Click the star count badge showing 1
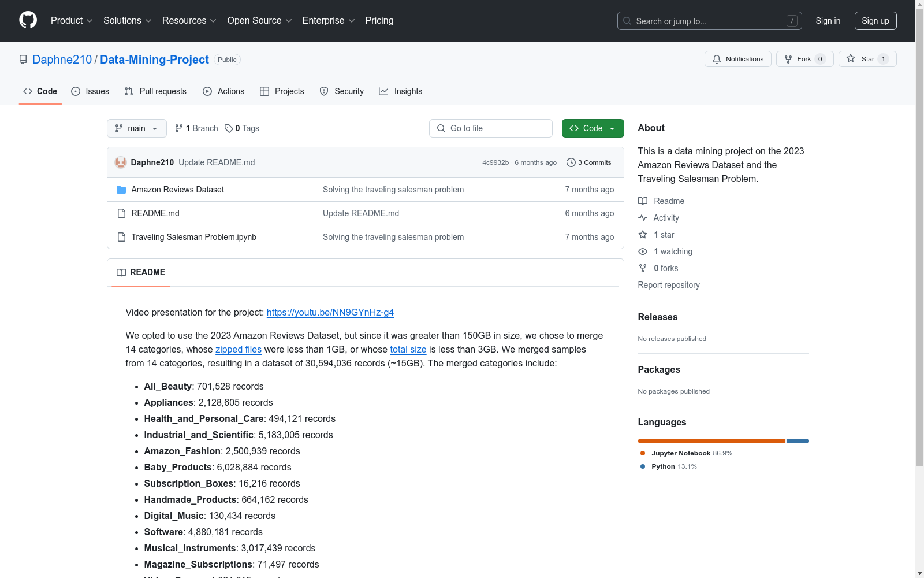 [x=883, y=59]
